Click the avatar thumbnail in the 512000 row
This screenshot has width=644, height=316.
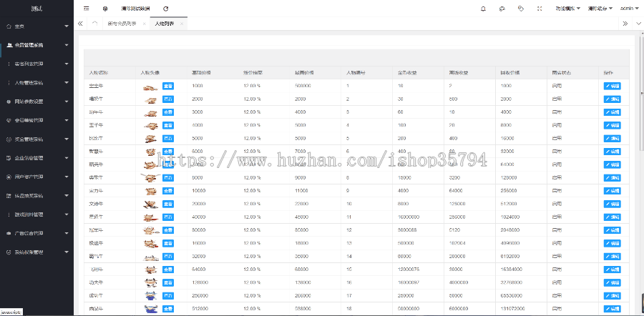click(150, 309)
